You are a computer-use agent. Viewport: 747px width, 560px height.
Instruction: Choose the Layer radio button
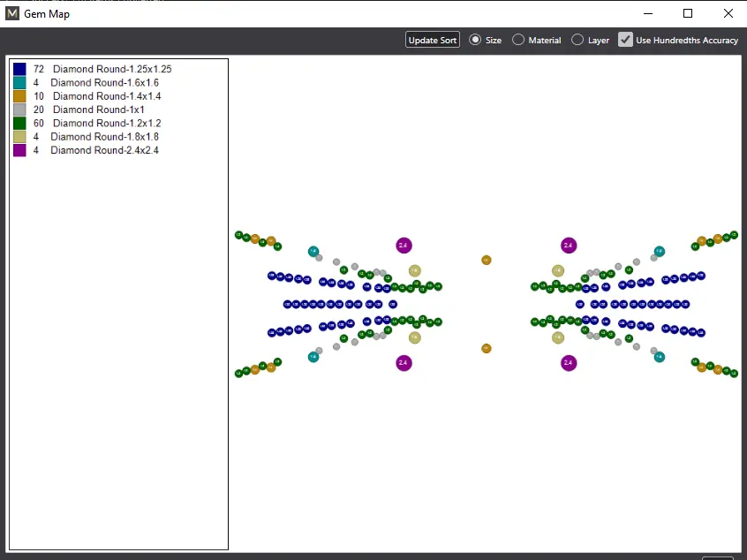pos(577,40)
